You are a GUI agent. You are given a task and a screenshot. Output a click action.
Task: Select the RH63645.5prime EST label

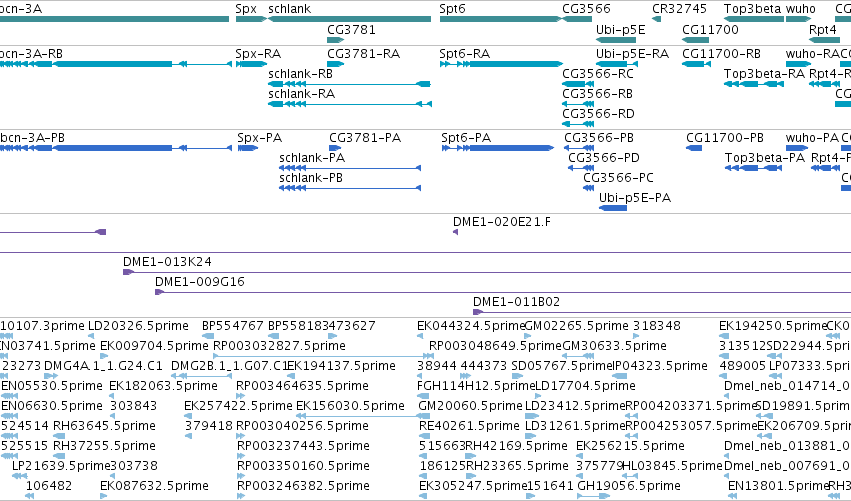coord(104,426)
